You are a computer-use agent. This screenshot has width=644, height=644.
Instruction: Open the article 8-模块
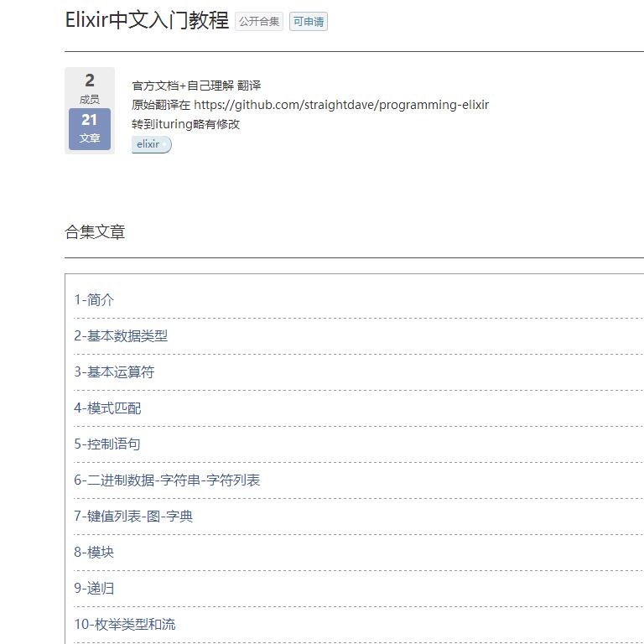point(94,553)
